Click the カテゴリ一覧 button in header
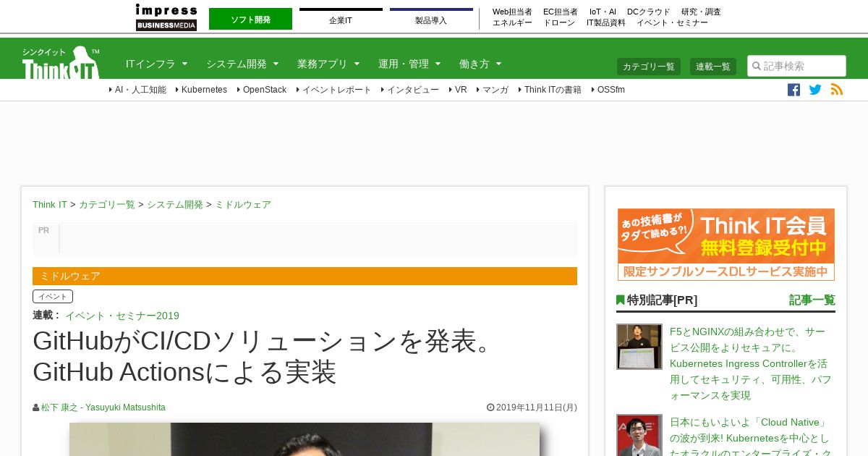Viewport: 868px width, 456px height. pos(649,67)
